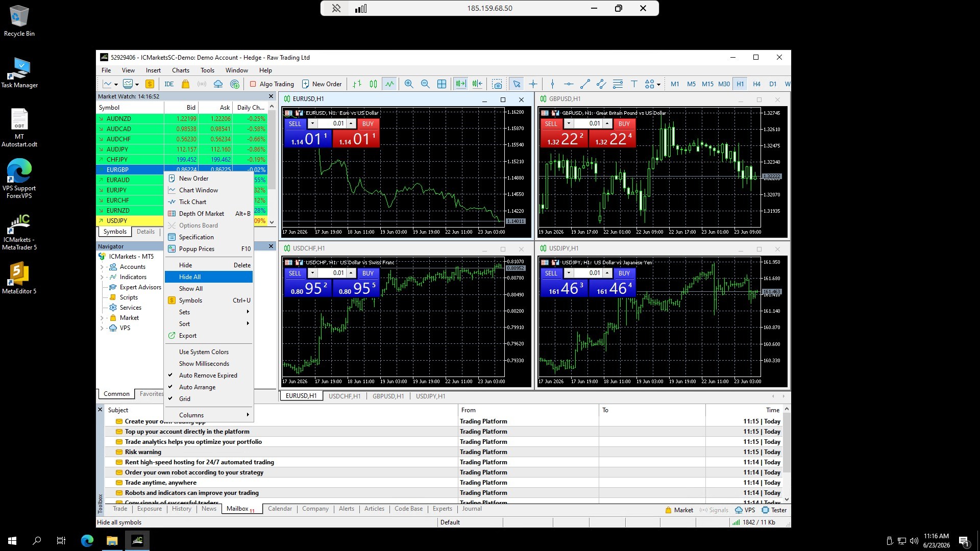
Task: Click the Zoom In magnifier icon
Action: click(x=409, y=84)
